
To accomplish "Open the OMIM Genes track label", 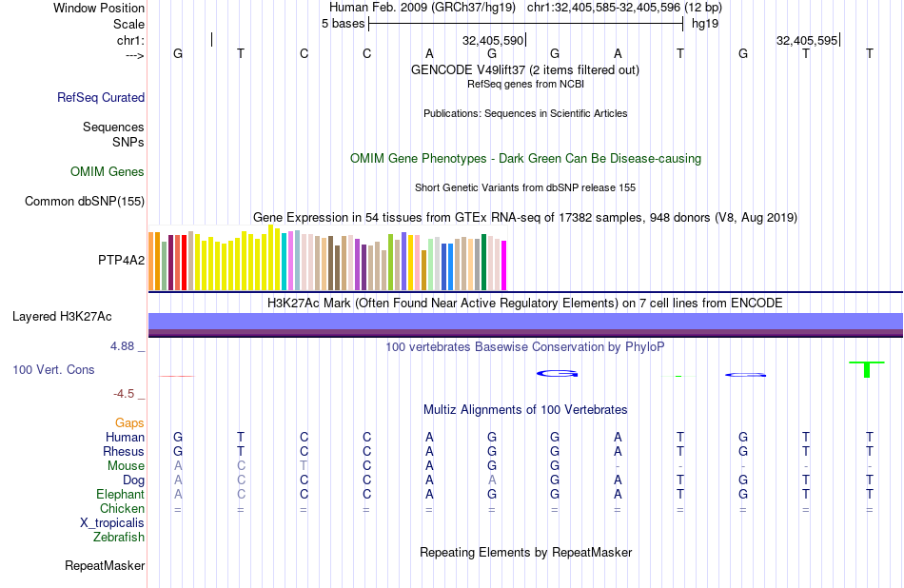I will (x=108, y=172).
